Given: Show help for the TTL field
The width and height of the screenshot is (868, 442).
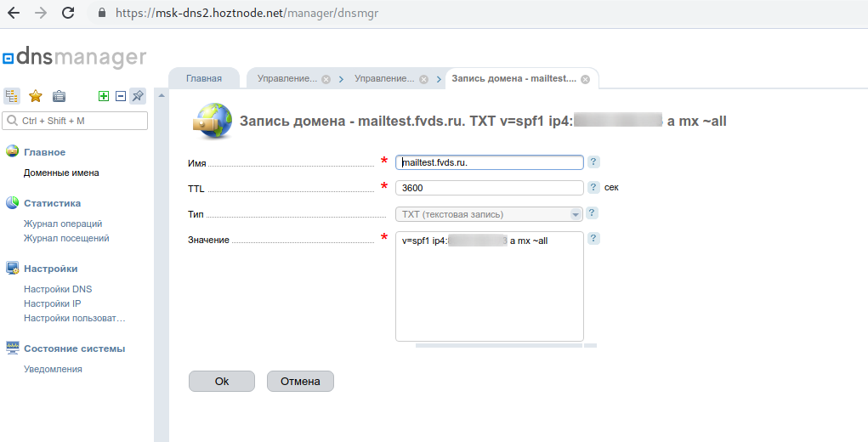Looking at the screenshot, I should [x=593, y=187].
